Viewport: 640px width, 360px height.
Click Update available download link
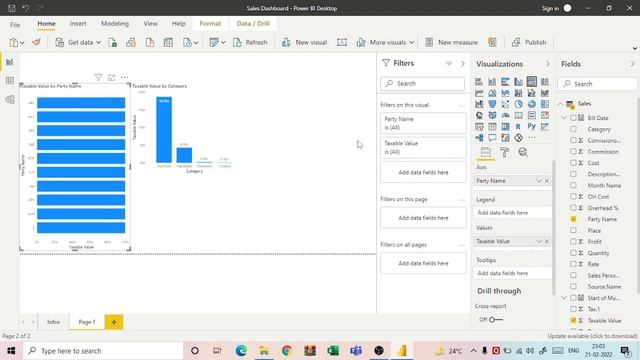coord(592,336)
